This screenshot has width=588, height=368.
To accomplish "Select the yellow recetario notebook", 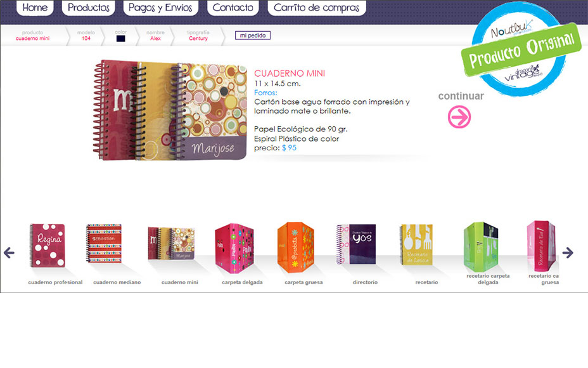I will [x=416, y=244].
